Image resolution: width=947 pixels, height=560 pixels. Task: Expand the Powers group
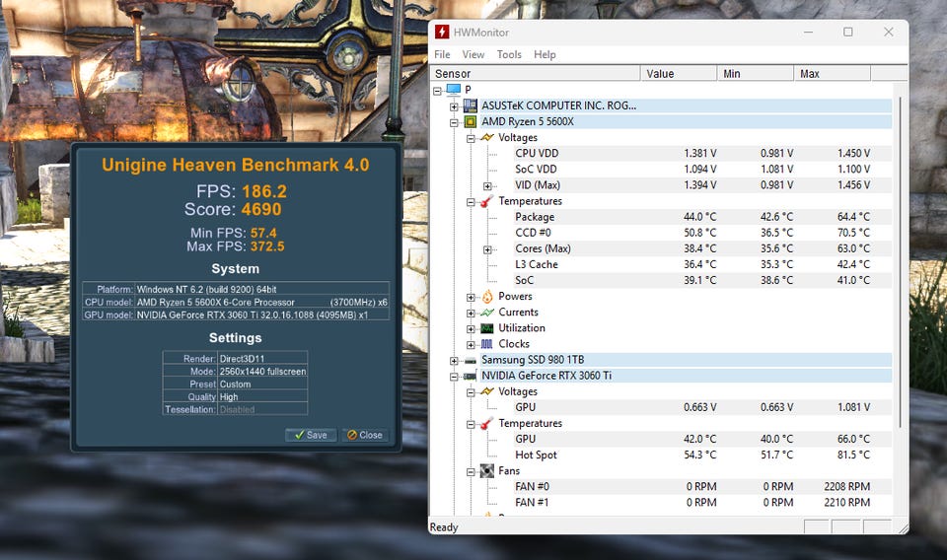coord(472,298)
